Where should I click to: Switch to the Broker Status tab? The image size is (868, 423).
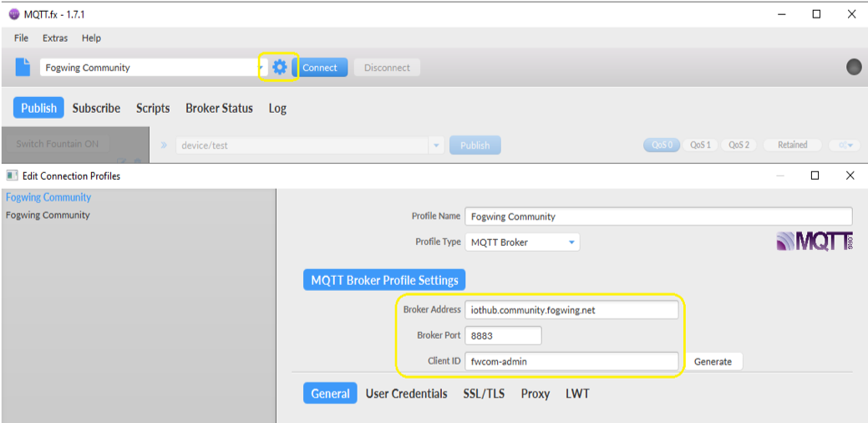pos(219,108)
